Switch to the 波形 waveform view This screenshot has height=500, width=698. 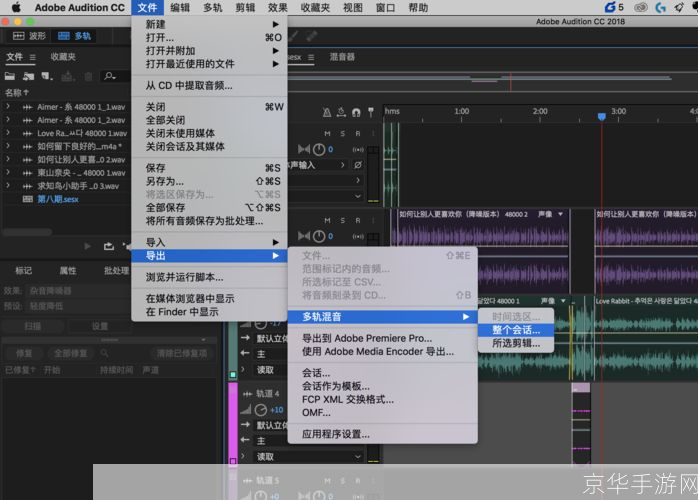click(x=30, y=35)
